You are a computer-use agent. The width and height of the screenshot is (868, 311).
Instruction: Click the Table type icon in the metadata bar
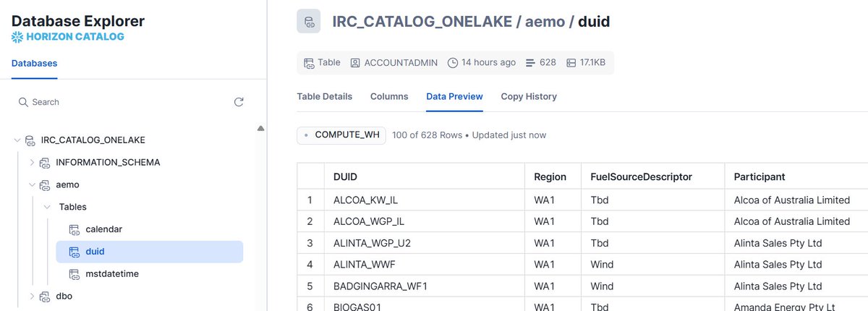pyautogui.click(x=309, y=62)
